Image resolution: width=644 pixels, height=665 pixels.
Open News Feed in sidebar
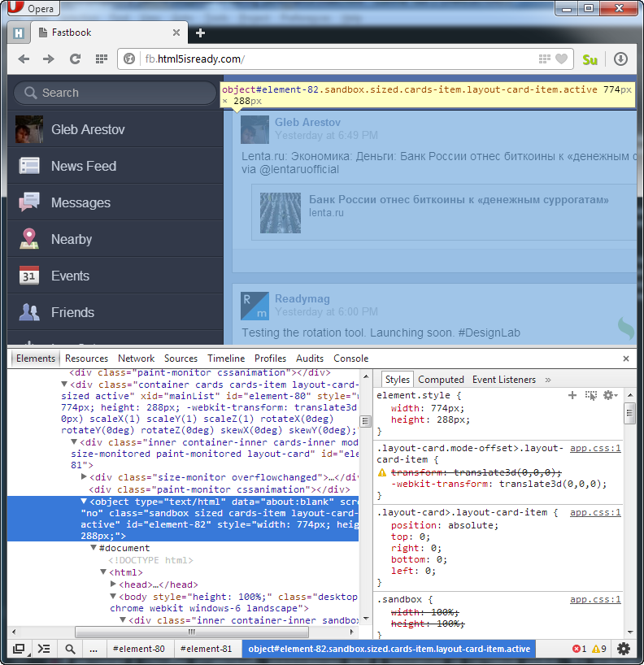pos(115,166)
